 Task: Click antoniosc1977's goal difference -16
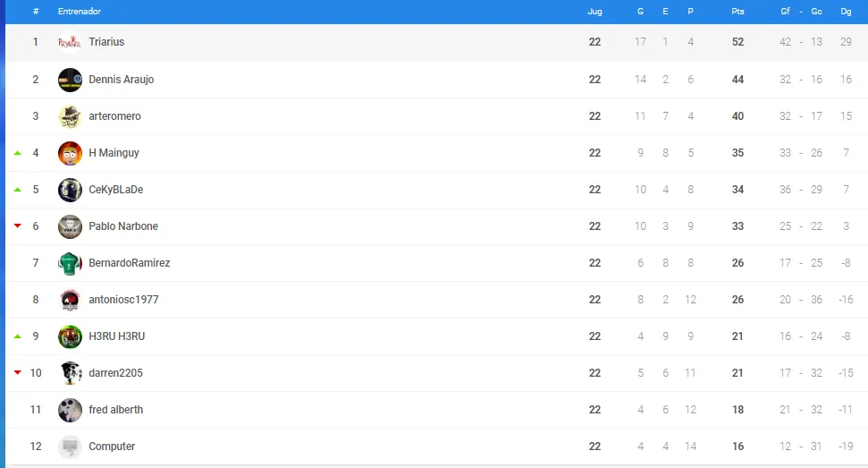pos(846,300)
